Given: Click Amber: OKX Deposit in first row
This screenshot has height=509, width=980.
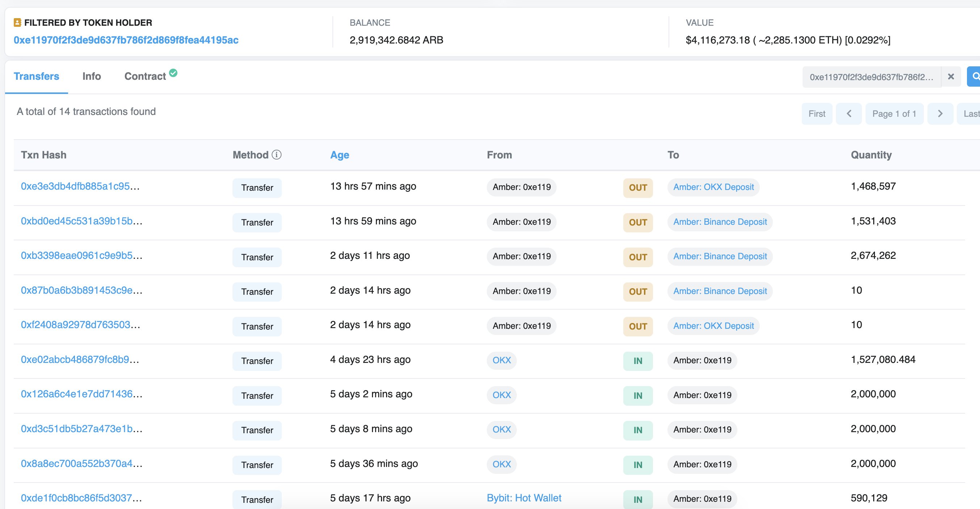Looking at the screenshot, I should coord(713,187).
